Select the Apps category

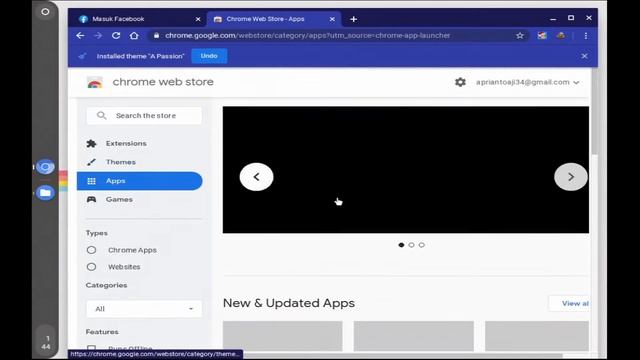140,181
